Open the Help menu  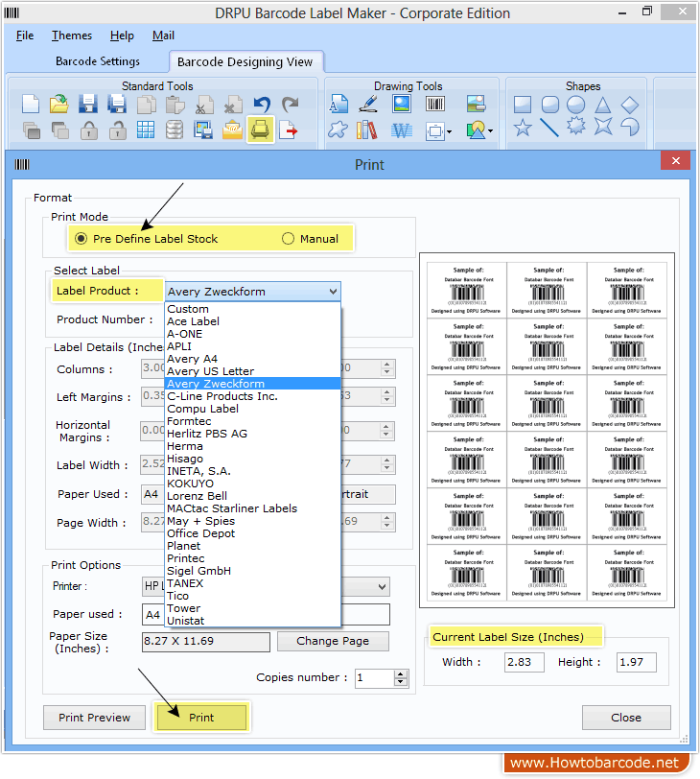tap(122, 35)
